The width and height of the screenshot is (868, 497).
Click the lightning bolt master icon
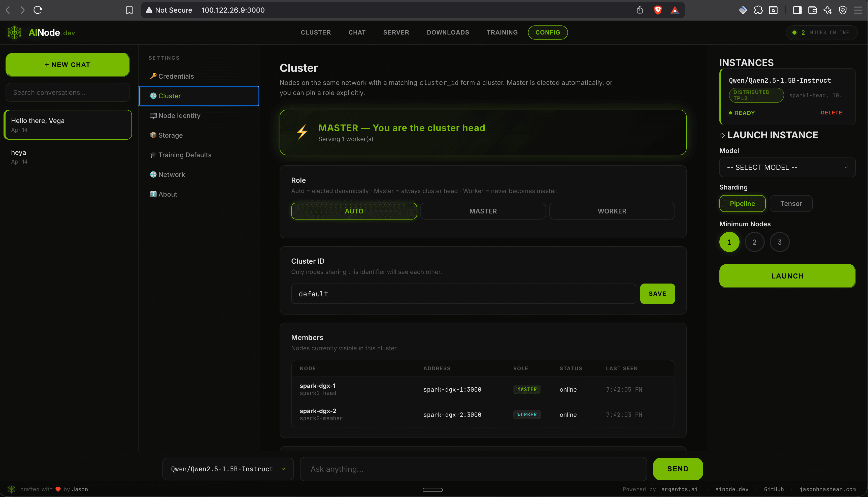(x=302, y=132)
